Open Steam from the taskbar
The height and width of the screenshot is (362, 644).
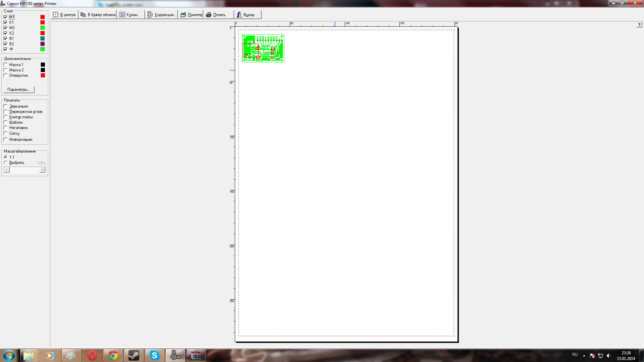pos(134,355)
